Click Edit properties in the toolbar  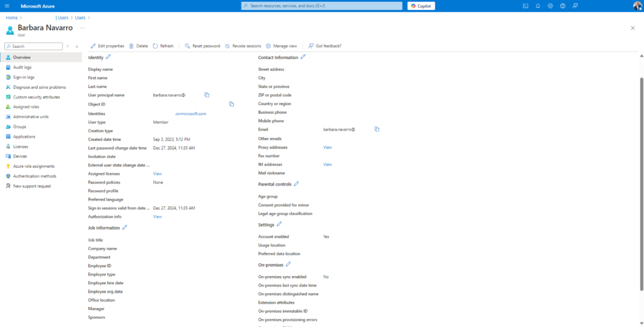point(107,46)
